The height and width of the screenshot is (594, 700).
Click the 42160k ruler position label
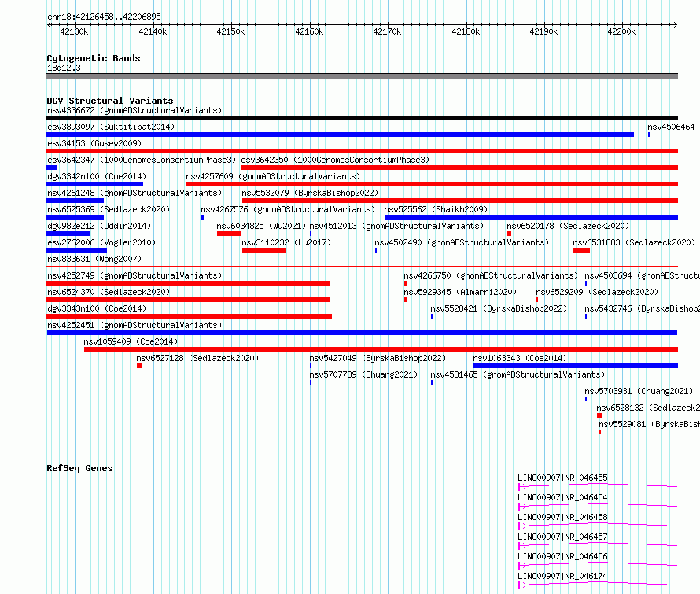(x=309, y=31)
